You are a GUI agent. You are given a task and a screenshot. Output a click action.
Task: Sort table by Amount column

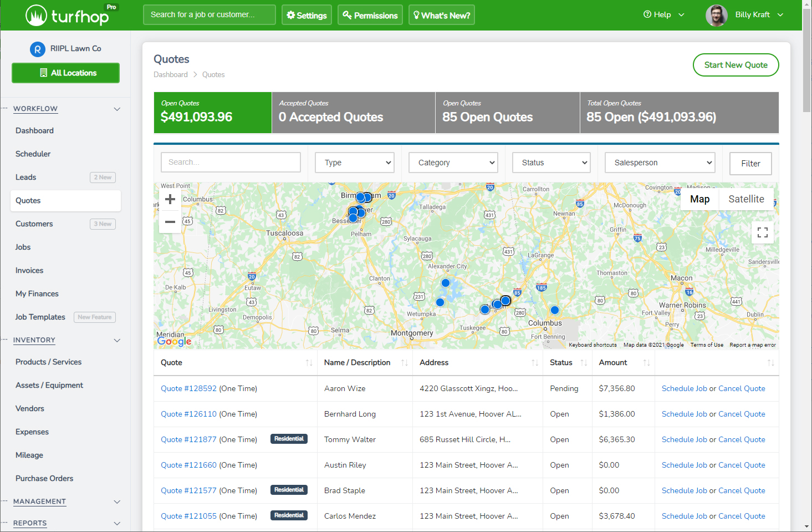click(646, 363)
